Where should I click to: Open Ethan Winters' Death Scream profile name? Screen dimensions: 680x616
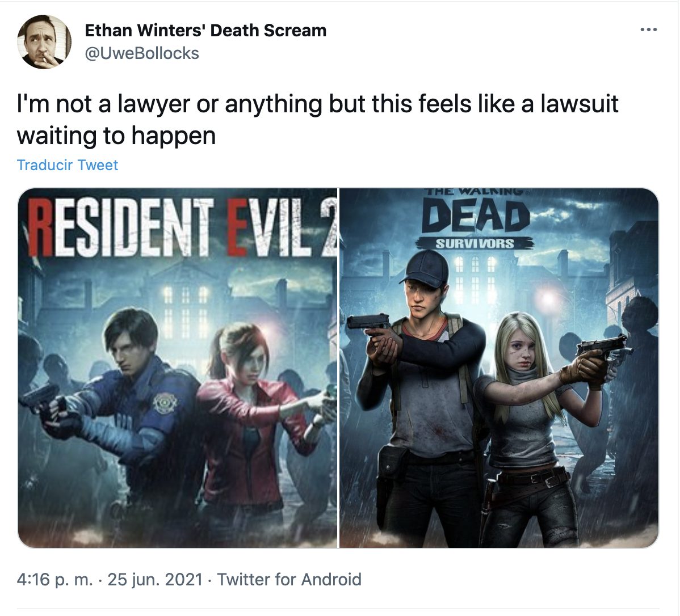click(x=205, y=30)
